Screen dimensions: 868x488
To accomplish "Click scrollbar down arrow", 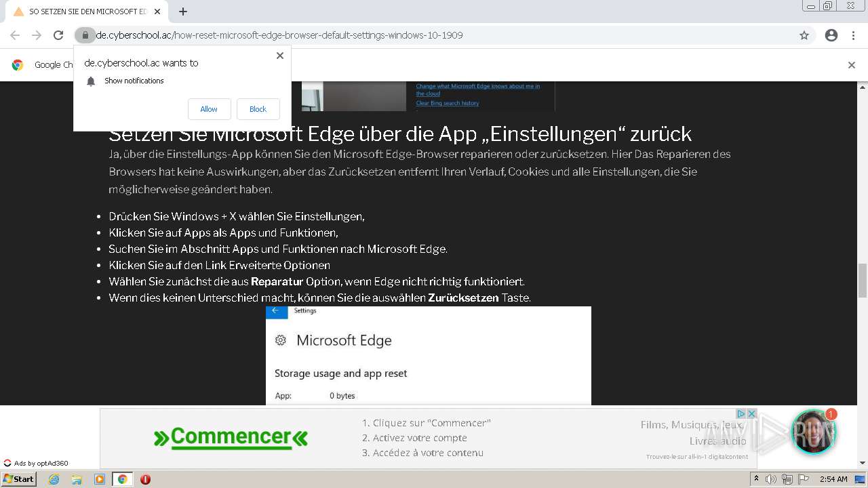I will tap(863, 464).
